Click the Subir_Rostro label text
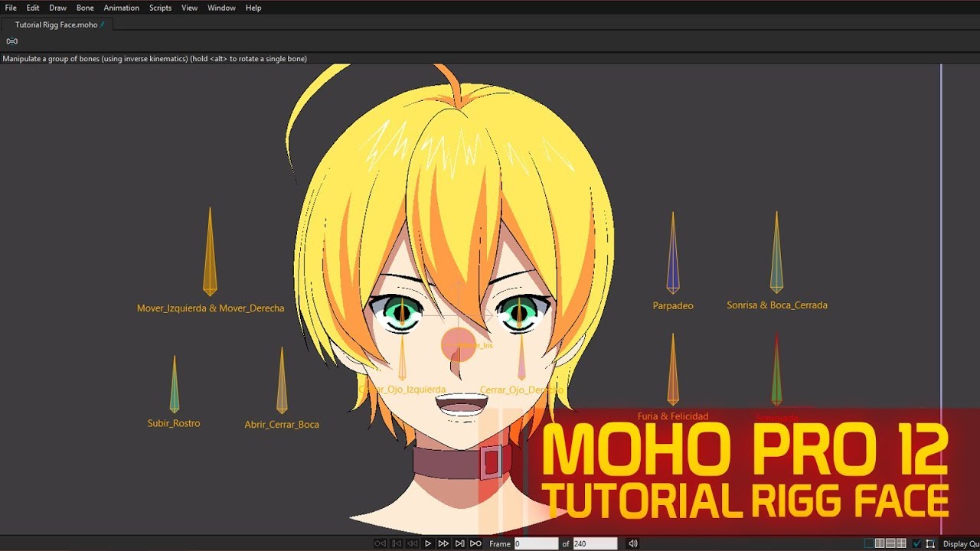Viewport: 980px width, 551px height. (x=174, y=423)
